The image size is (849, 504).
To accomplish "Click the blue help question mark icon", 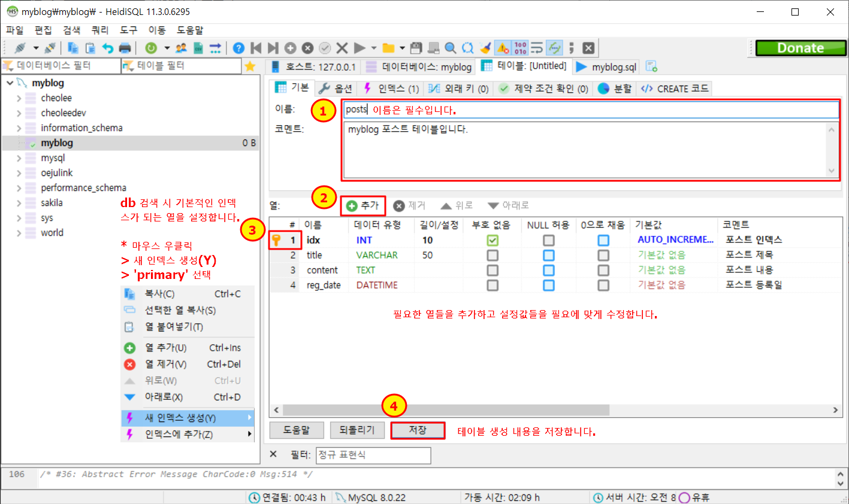I will click(238, 48).
